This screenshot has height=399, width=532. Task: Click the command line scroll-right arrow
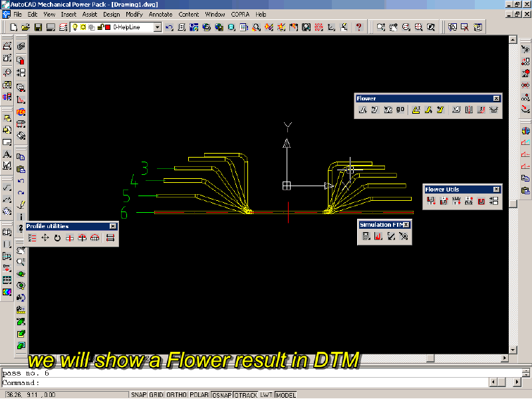click(x=517, y=382)
